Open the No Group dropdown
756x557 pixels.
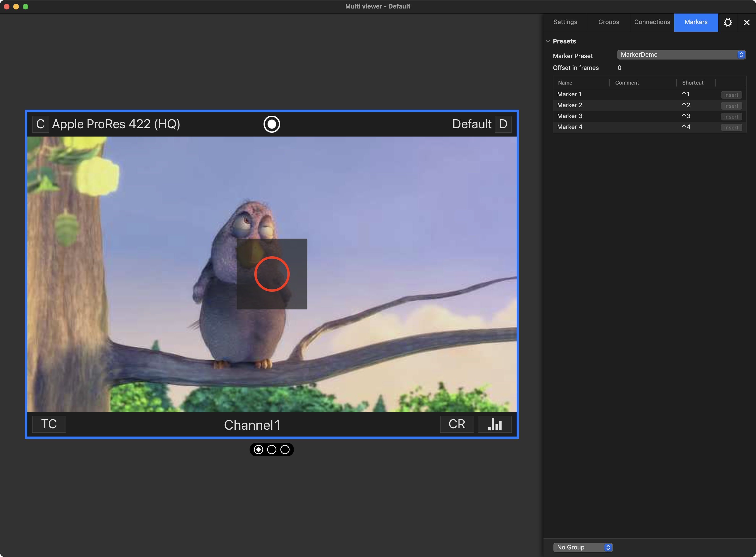[583, 547]
